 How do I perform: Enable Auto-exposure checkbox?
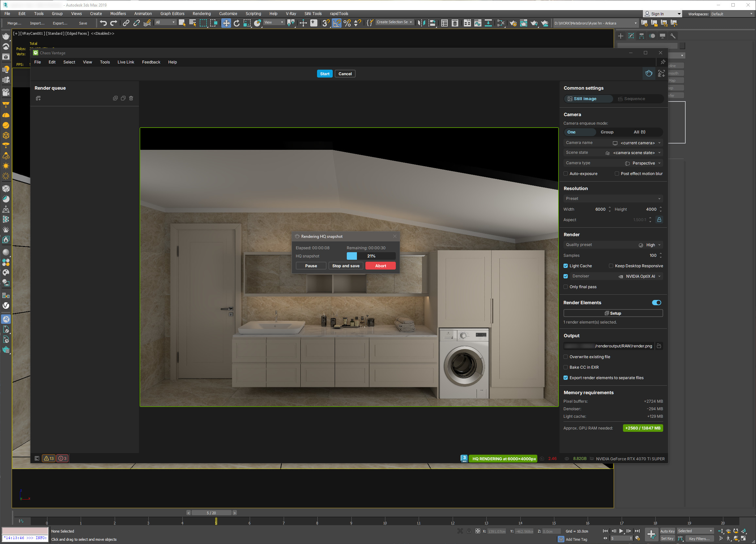[566, 173]
